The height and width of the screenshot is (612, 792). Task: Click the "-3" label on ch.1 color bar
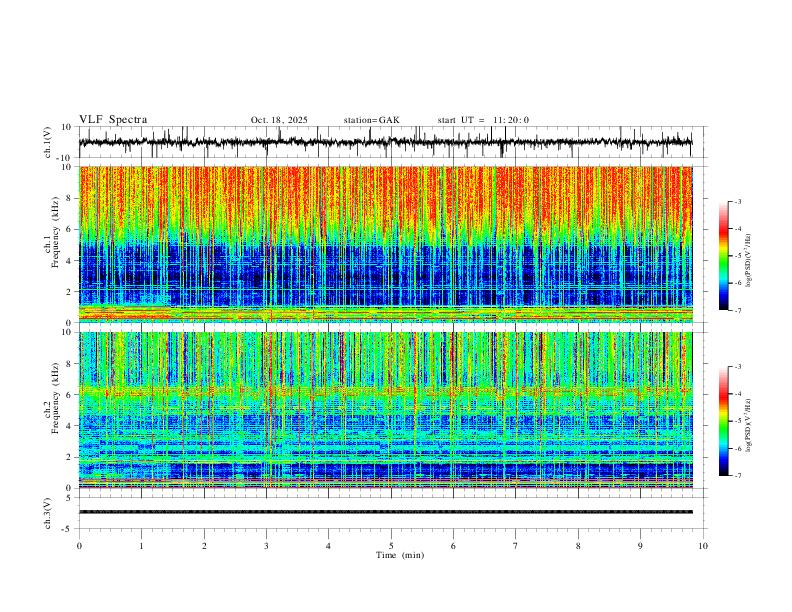coord(737,201)
